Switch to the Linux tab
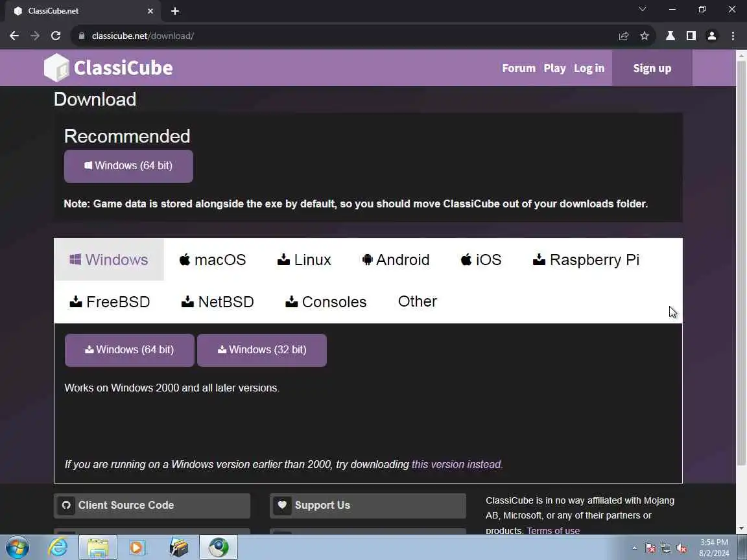Screen dimensions: 747x560 point(304,259)
